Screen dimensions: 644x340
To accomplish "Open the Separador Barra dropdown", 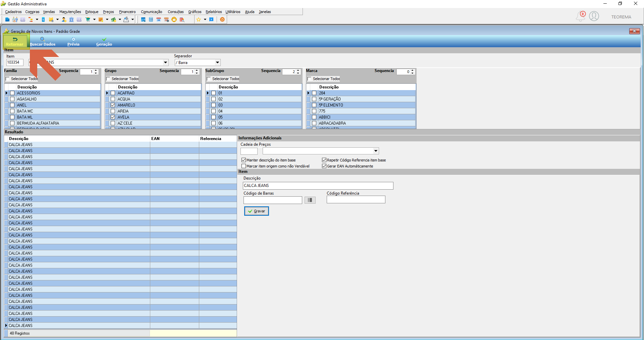I will (217, 63).
